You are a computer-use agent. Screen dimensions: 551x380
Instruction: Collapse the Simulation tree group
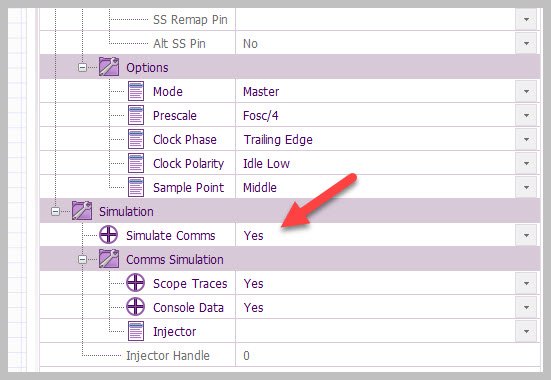pyautogui.click(x=55, y=211)
